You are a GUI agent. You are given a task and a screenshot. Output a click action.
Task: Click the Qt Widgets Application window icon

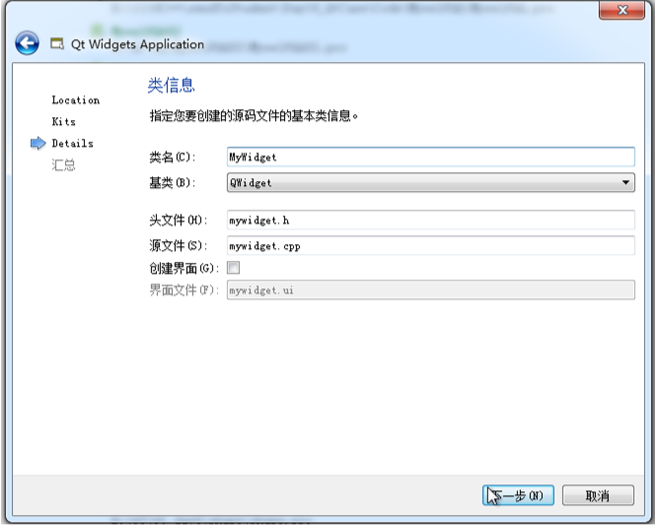tap(57, 43)
